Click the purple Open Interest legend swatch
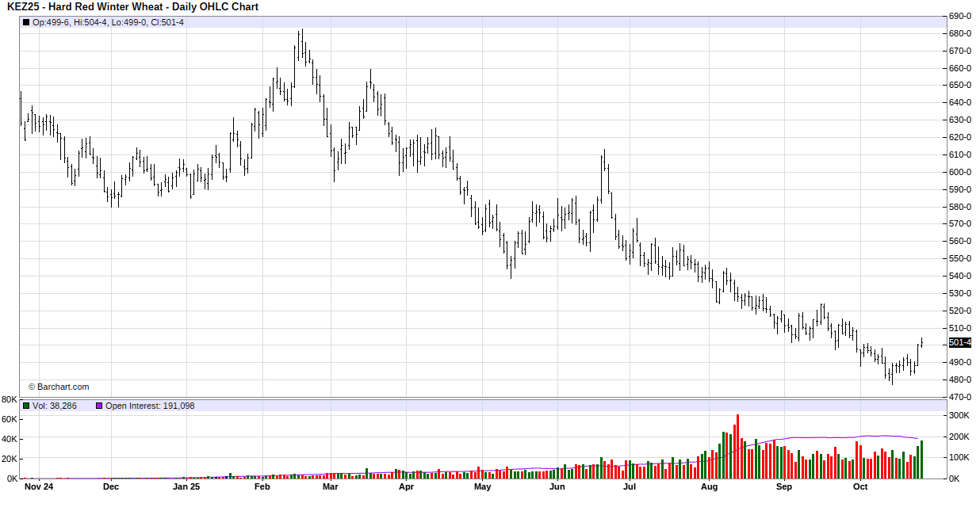This screenshot has width=980, height=511. coord(99,406)
